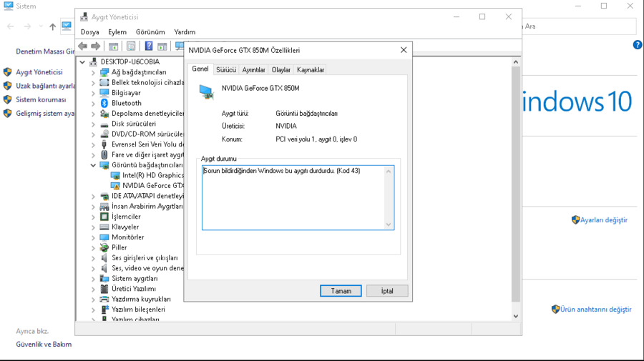This screenshot has height=361, width=644.
Task: Open Güvenlik ve Bakım link
Action: (44, 345)
